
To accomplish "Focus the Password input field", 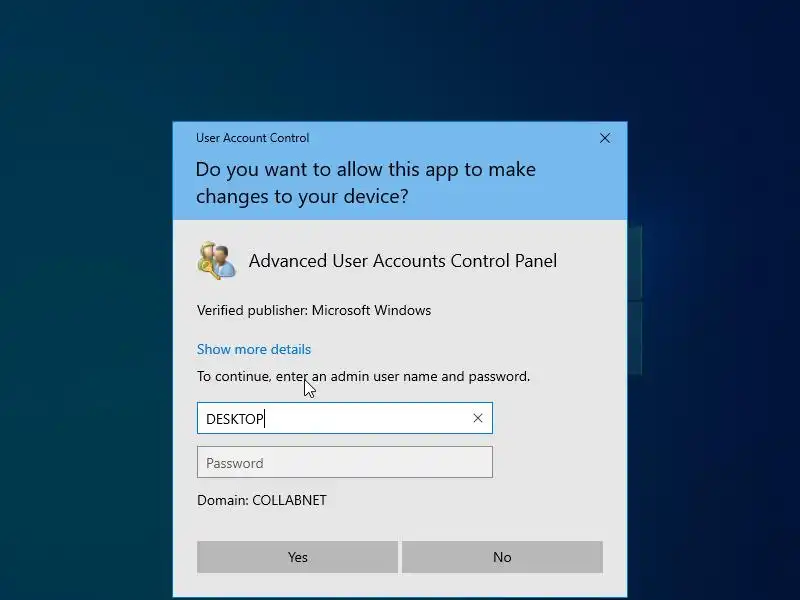I will (345, 462).
